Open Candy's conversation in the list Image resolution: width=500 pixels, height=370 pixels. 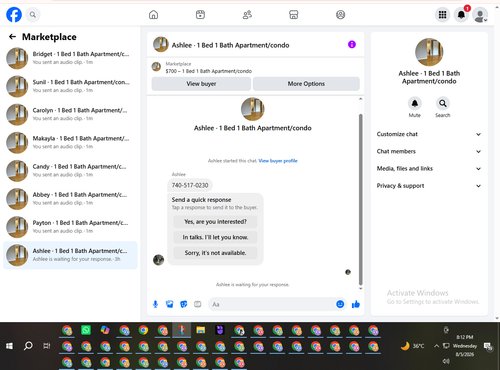click(70, 170)
